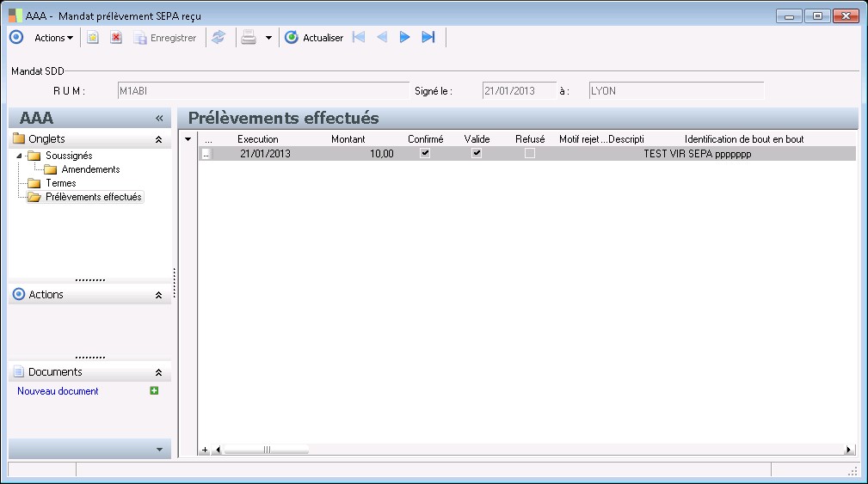Click the Actualiser button
The height and width of the screenshot is (484, 868).
[x=314, y=38]
